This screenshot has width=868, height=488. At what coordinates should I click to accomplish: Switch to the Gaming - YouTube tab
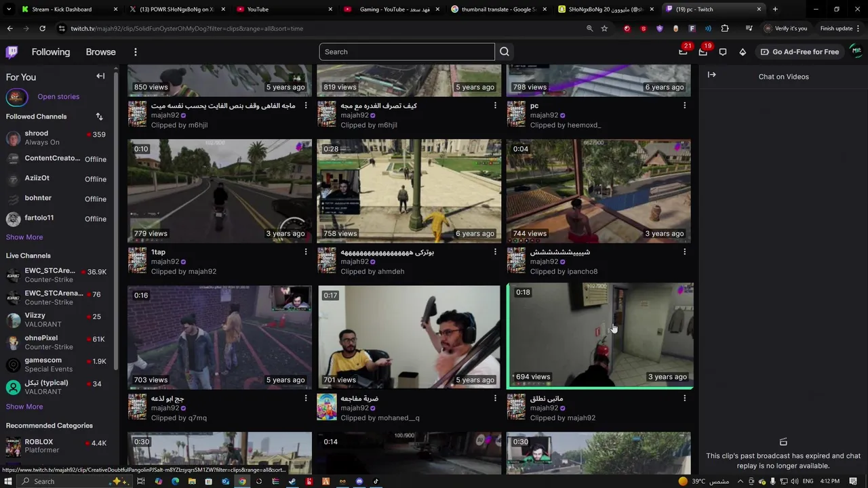click(x=392, y=9)
